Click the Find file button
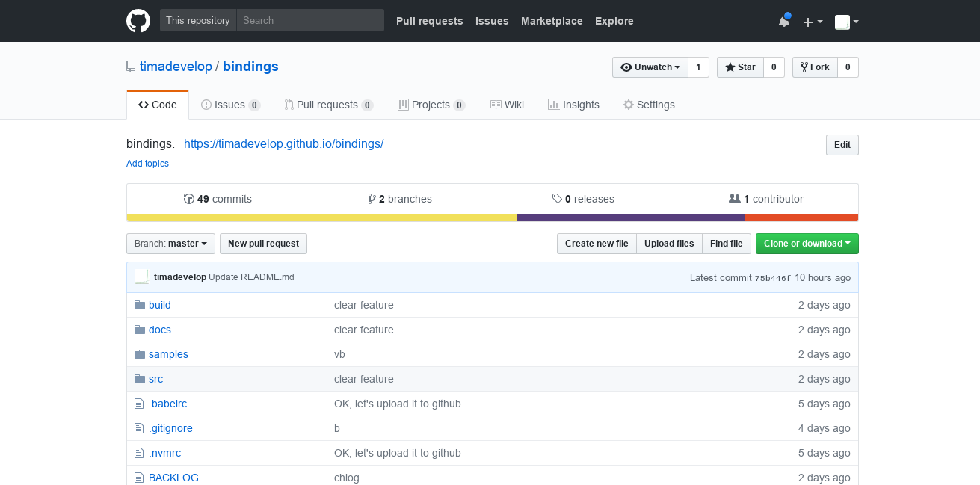980x485 pixels. click(726, 244)
